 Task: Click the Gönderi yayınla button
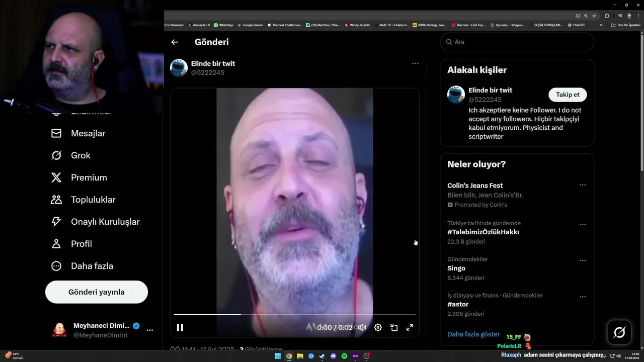(x=97, y=292)
